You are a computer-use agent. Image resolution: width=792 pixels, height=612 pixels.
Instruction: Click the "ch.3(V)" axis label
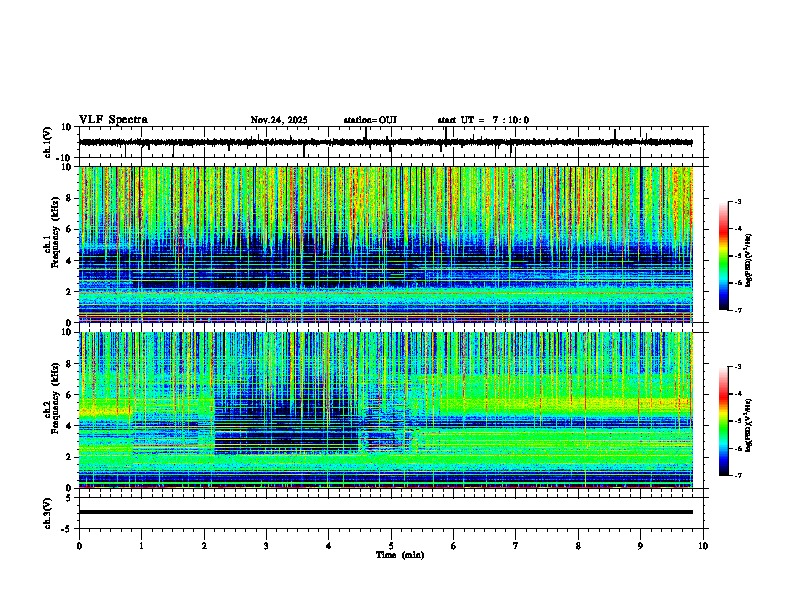click(48, 513)
